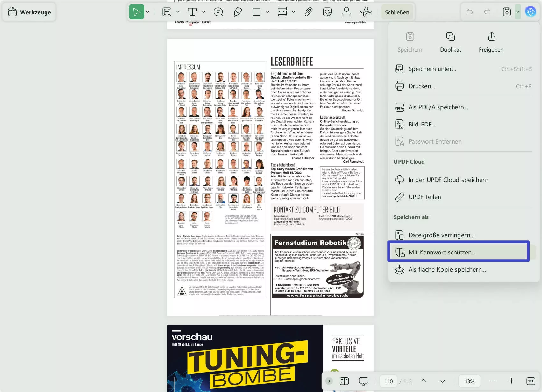Screen dimensions: 542x392
Task: Expand the text tool dropdown arrow
Action: pos(203,12)
